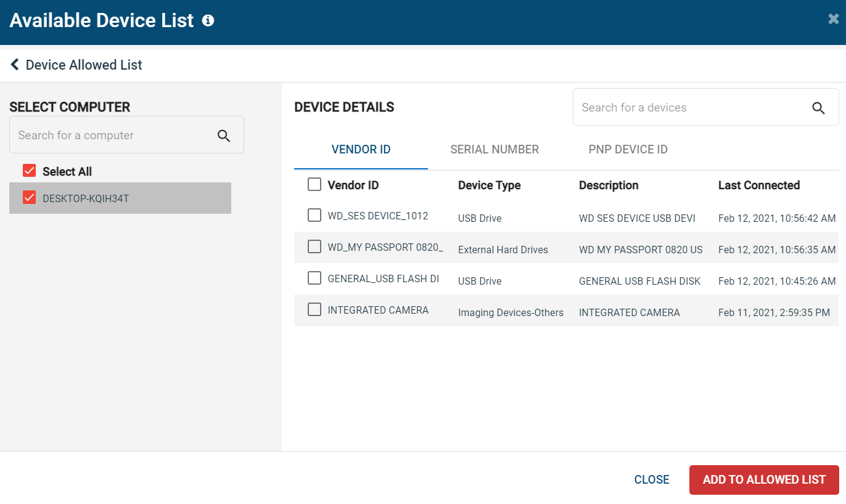Uncheck the DESKTOP-KQIH34T computer checkbox
The image size is (846, 504).
tap(29, 197)
